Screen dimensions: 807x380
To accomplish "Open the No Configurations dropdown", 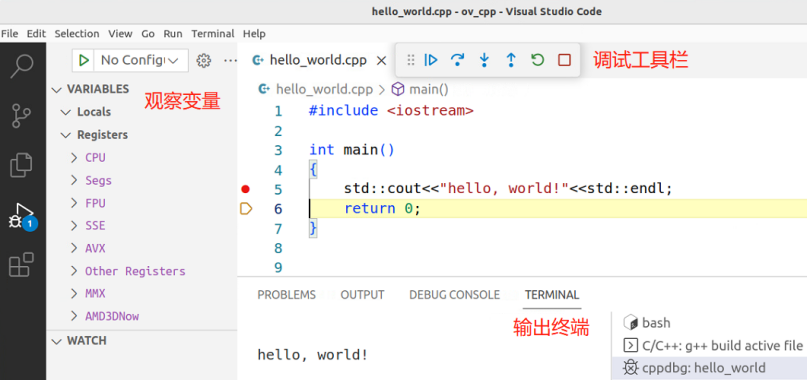I will [140, 60].
